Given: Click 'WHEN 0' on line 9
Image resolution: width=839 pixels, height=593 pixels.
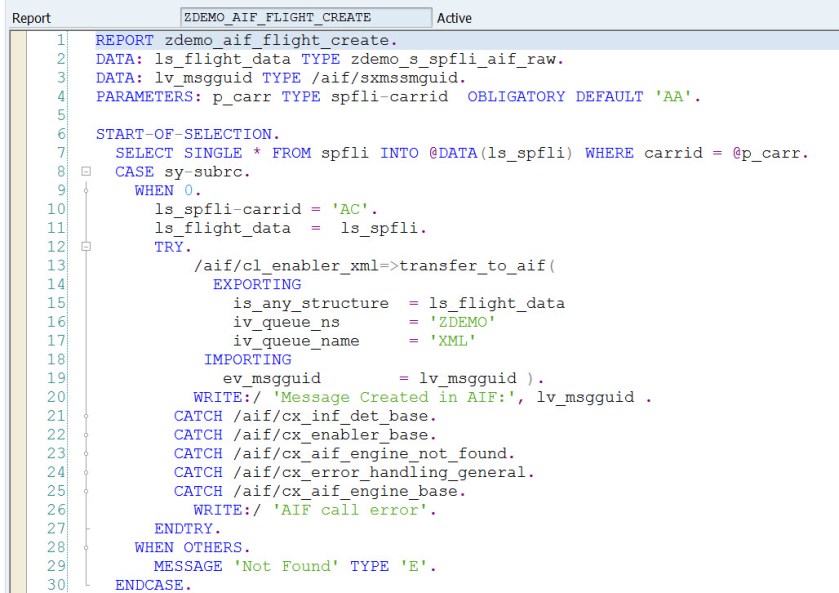Looking at the screenshot, I should click(164, 191).
